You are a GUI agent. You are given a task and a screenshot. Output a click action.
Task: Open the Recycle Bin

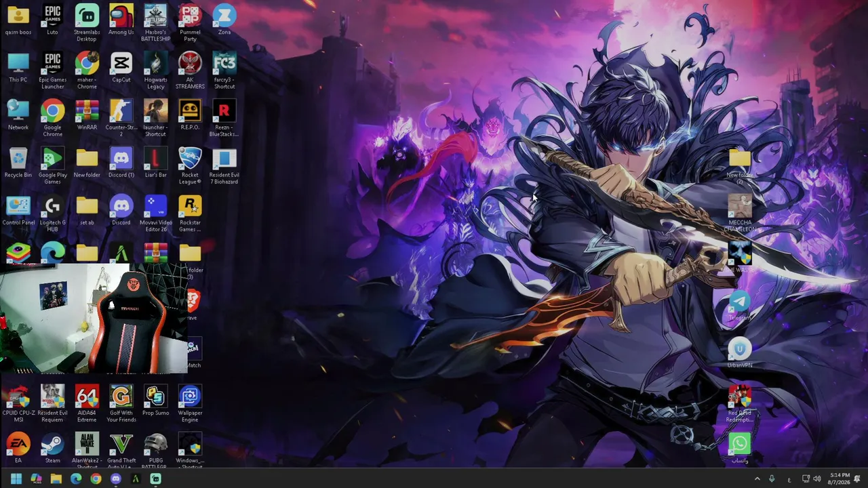[x=18, y=163]
